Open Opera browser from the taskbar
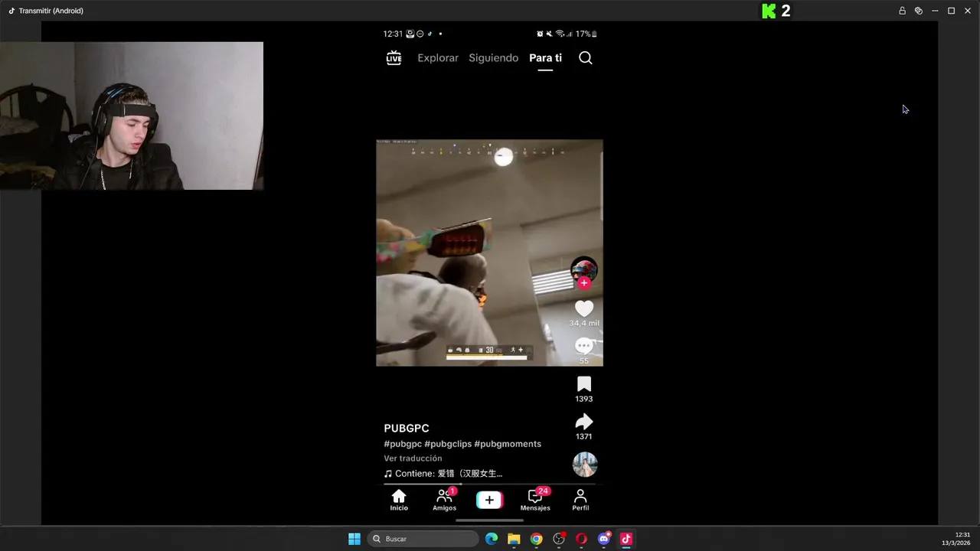This screenshot has width=980, height=551. pos(581,539)
